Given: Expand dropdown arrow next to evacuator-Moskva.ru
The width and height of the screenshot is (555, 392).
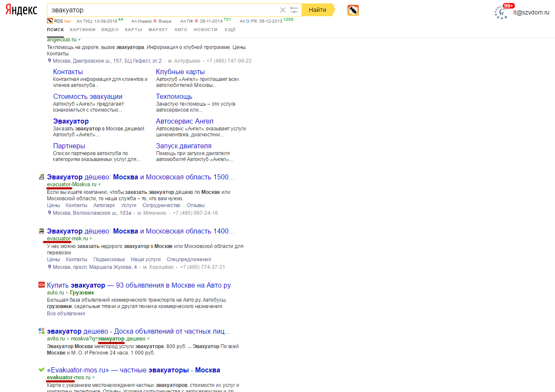Looking at the screenshot, I should [x=99, y=185].
